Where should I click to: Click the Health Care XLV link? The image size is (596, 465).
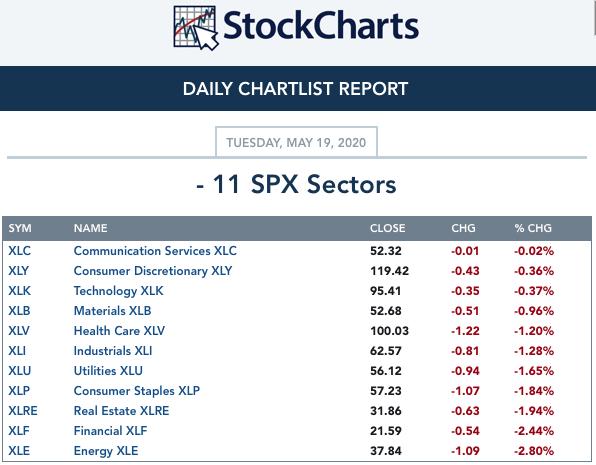[x=119, y=331]
